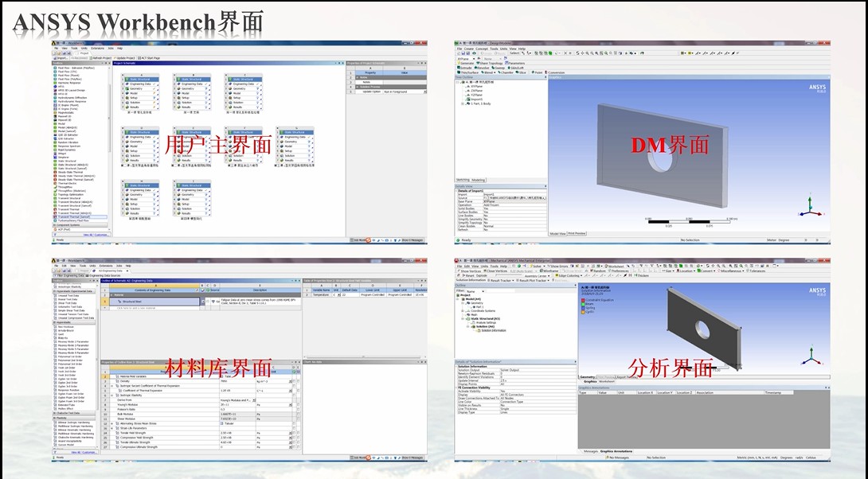Select the Revolve tool in DesignModeler
This screenshot has height=479, width=868.
483,68
